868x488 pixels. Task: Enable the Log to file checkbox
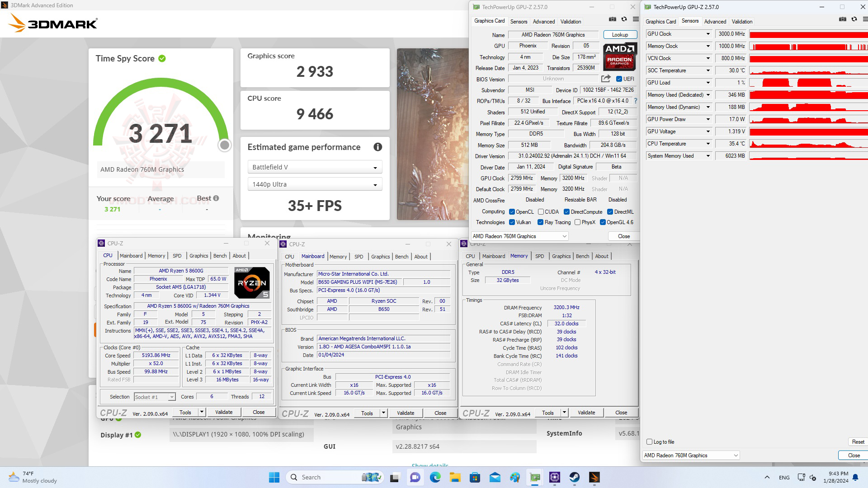tap(650, 442)
